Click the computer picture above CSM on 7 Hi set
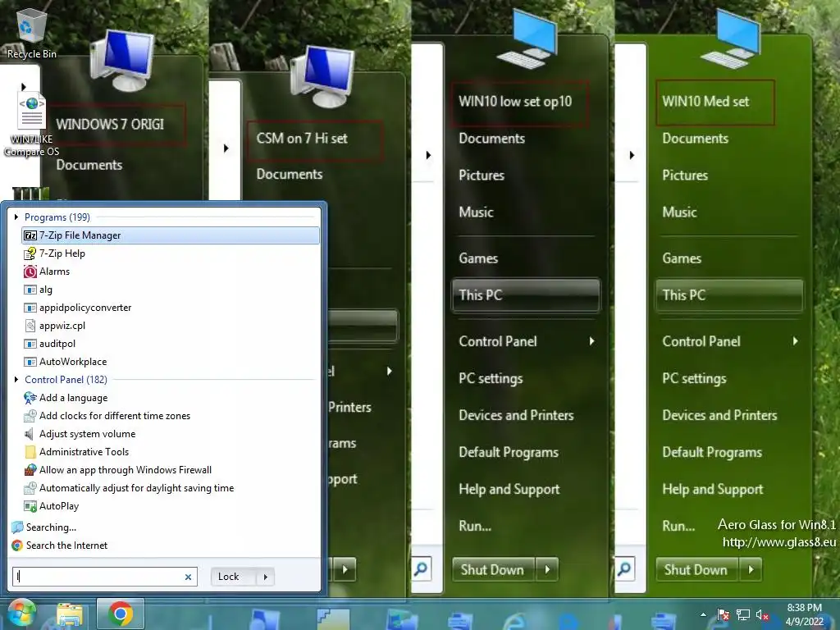Image resolution: width=840 pixels, height=630 pixels. pyautogui.click(x=322, y=76)
